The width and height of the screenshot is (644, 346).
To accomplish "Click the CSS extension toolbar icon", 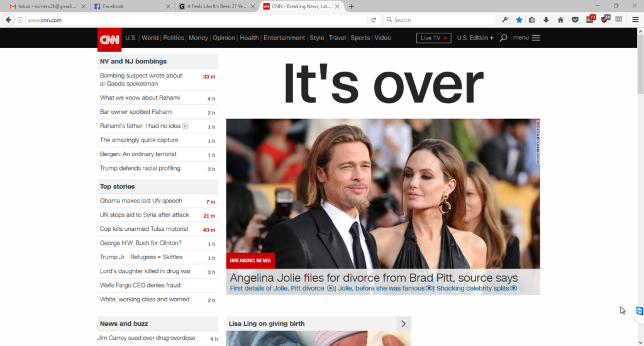I will (619, 20).
